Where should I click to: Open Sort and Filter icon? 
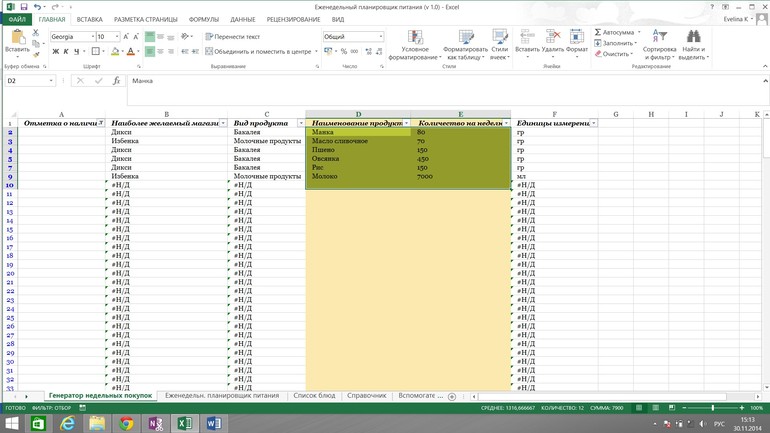pyautogui.click(x=659, y=37)
